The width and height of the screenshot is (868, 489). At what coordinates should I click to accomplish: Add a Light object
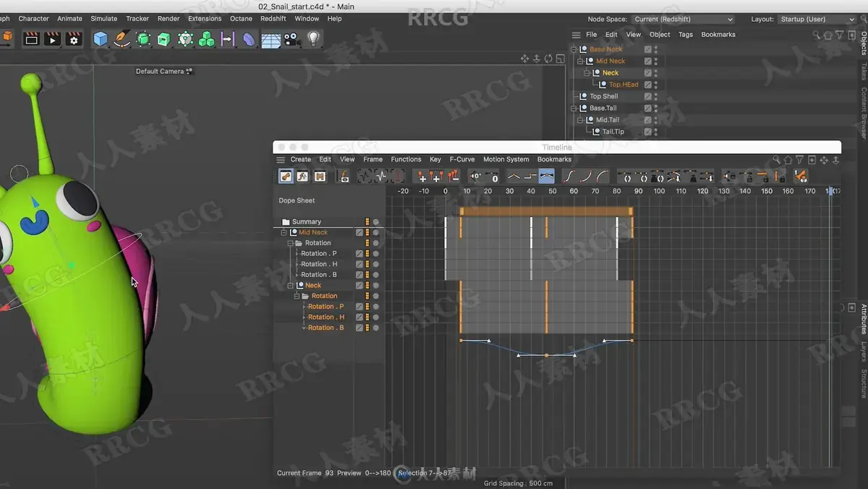313,38
